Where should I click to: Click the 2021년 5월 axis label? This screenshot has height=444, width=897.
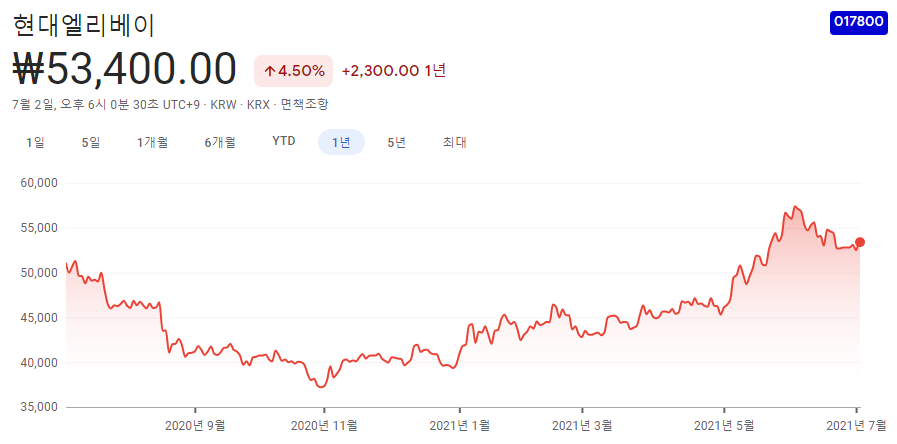(724, 425)
